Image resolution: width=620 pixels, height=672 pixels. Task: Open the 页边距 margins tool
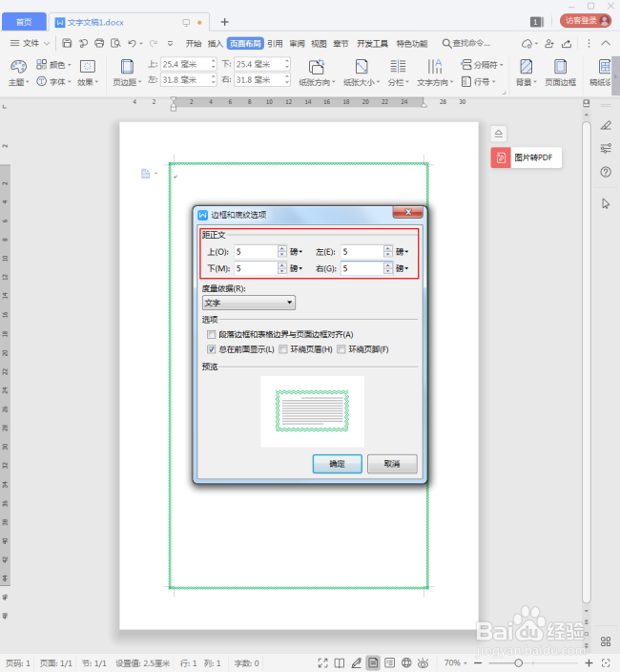(x=127, y=73)
